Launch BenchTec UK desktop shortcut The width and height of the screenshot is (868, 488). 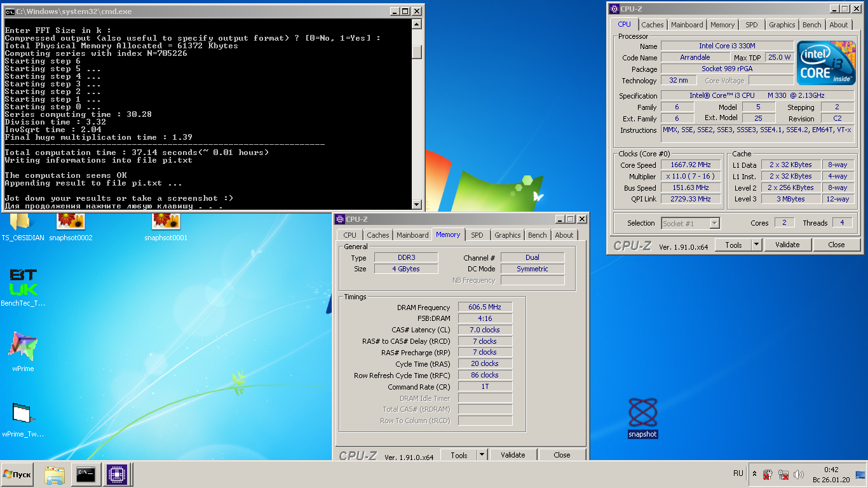pos(23,287)
